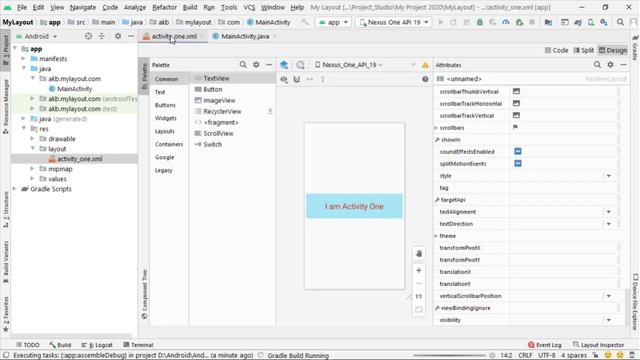Click the project pane scroll-from-source target icon
This screenshot has height=360, width=640.
88,36
